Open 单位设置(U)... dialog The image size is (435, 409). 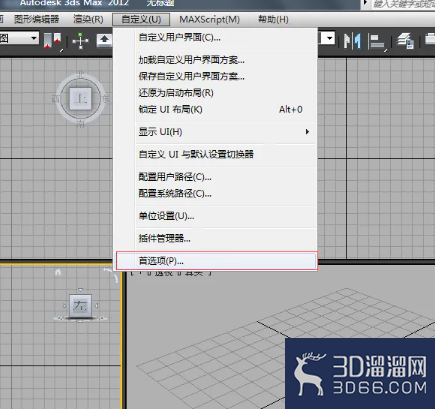pos(216,216)
